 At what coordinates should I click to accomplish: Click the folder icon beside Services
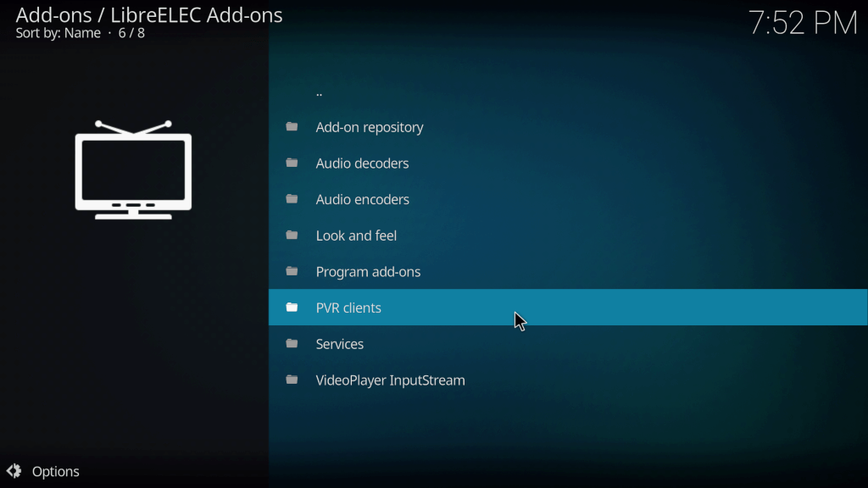click(x=292, y=344)
